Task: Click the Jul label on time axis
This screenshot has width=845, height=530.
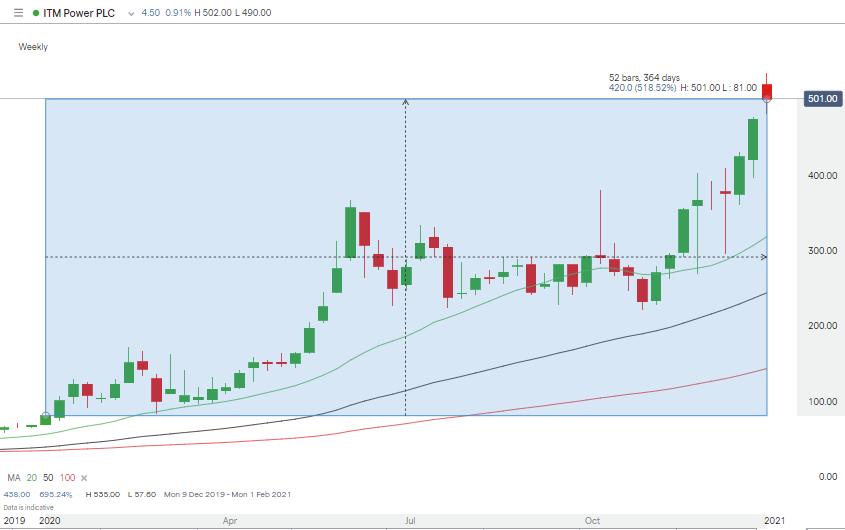Action: (x=410, y=521)
